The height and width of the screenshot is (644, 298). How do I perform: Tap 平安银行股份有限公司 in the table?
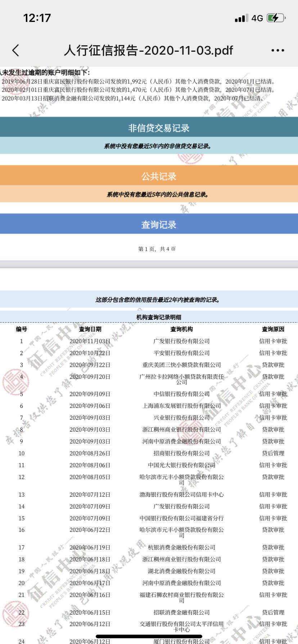tap(182, 353)
